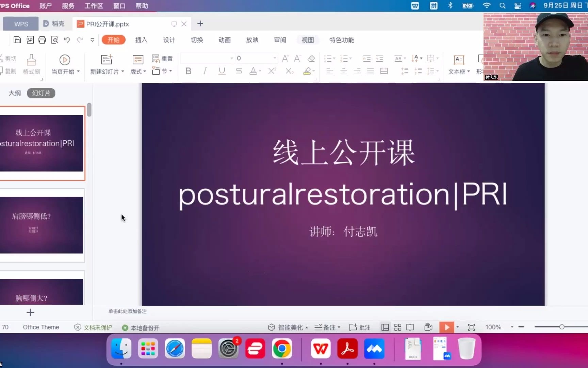Click the text highlight color marker

click(307, 71)
